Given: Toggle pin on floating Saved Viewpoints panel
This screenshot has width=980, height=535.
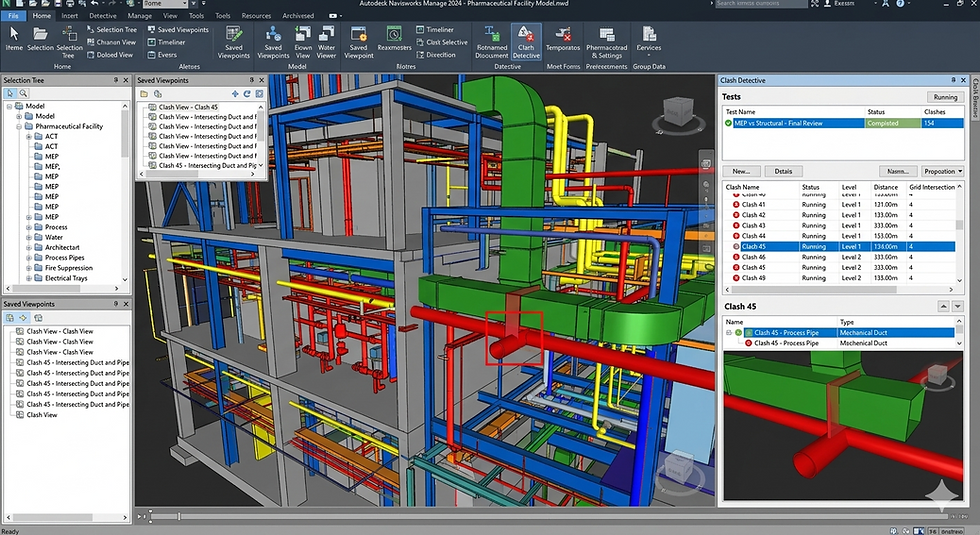Looking at the screenshot, I should click(x=252, y=80).
